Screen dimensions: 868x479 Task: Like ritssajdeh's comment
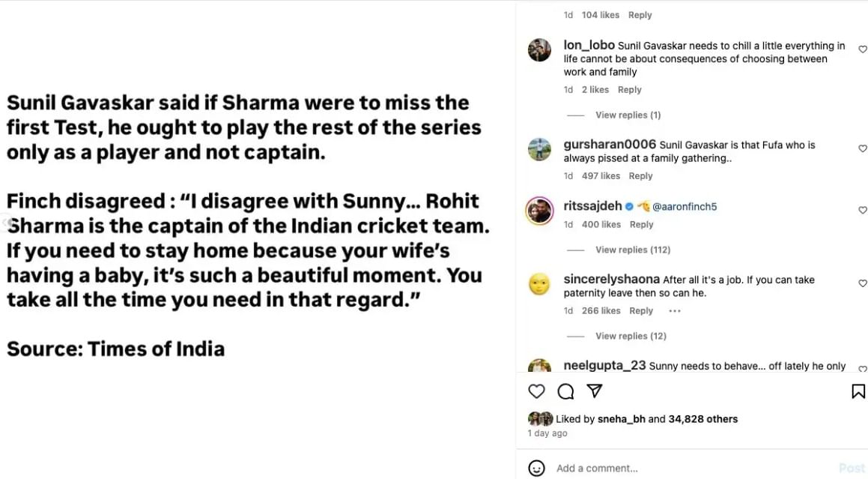[x=862, y=210]
